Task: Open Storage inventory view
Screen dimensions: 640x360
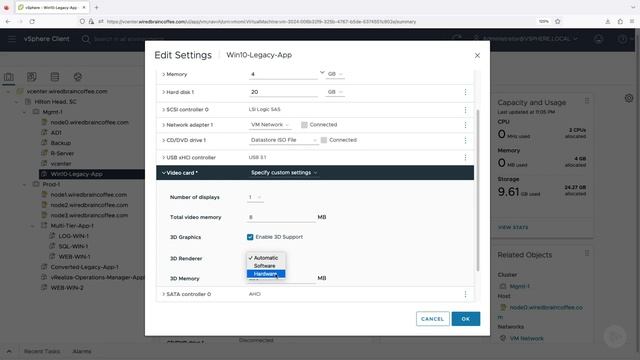Action: pyautogui.click(x=55, y=77)
